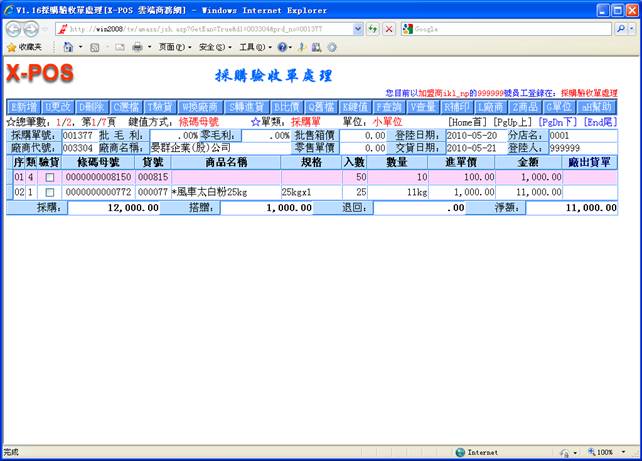This screenshot has width=642, height=461.
Task: Tick the 驗貨 checkbox for row 02
Action: [x=49, y=191]
